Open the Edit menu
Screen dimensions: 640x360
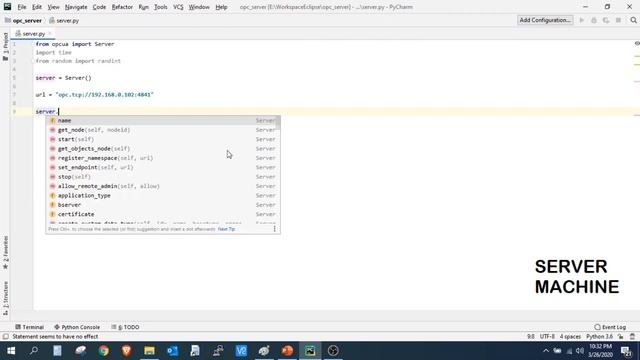pos(37,7)
